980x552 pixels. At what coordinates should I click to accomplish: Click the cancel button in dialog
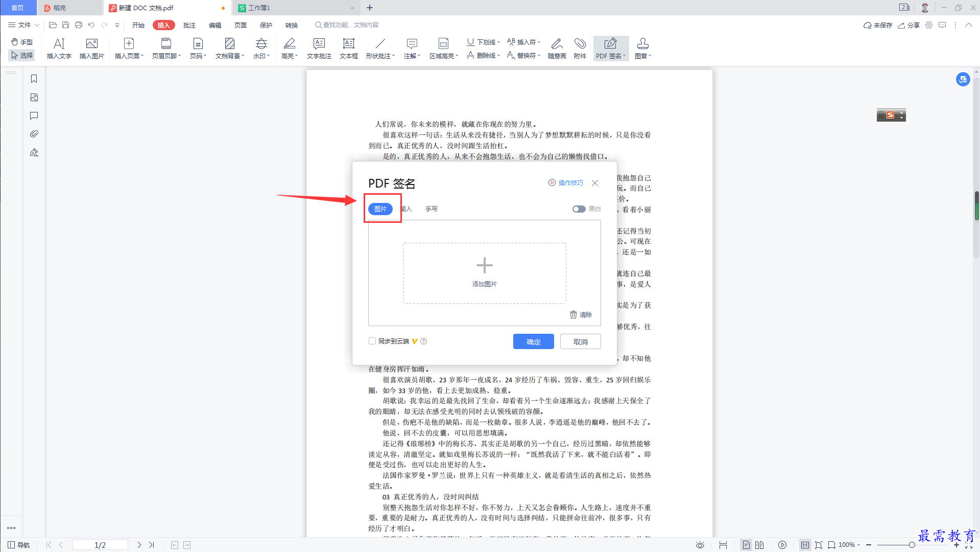(581, 341)
